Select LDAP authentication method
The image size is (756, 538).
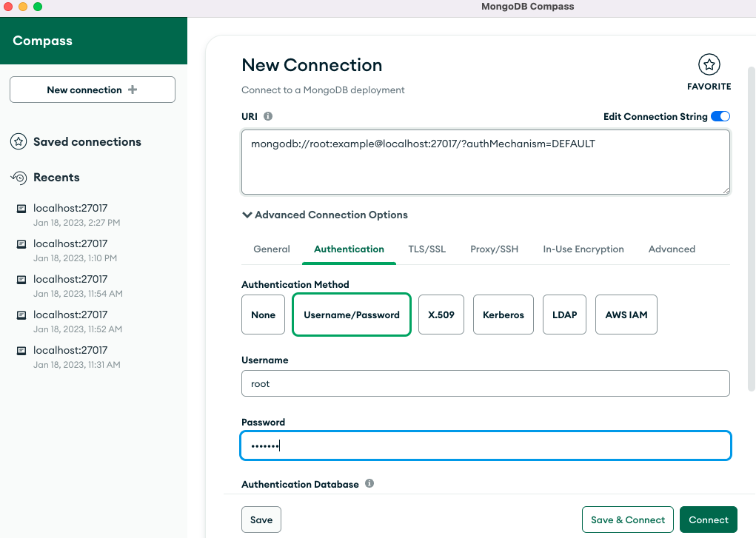tap(564, 315)
